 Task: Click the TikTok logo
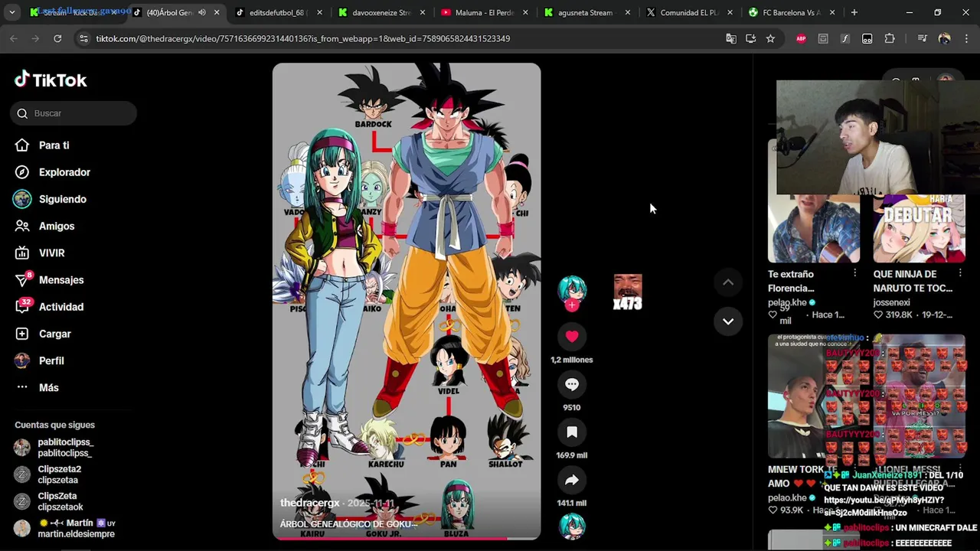tap(51, 80)
